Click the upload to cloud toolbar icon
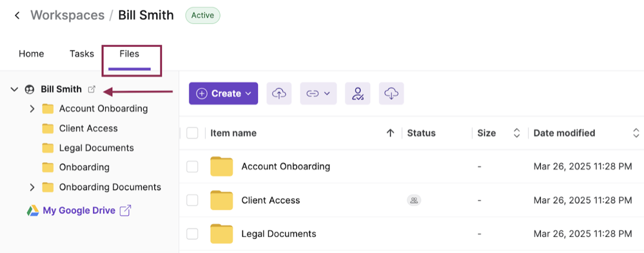644x253 pixels. (x=279, y=93)
